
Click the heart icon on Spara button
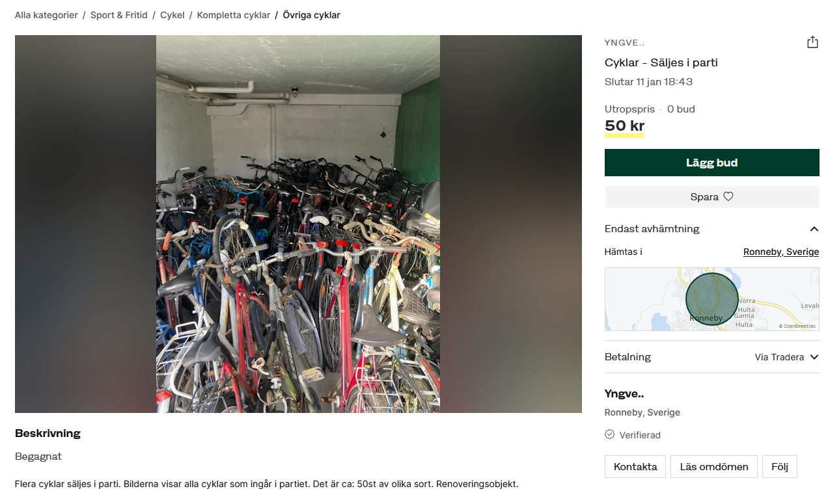tap(728, 196)
